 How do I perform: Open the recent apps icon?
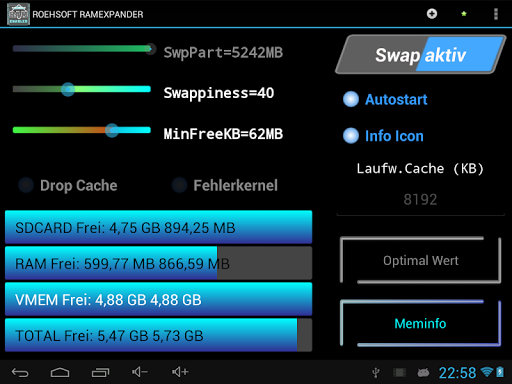pyautogui.click(x=100, y=372)
